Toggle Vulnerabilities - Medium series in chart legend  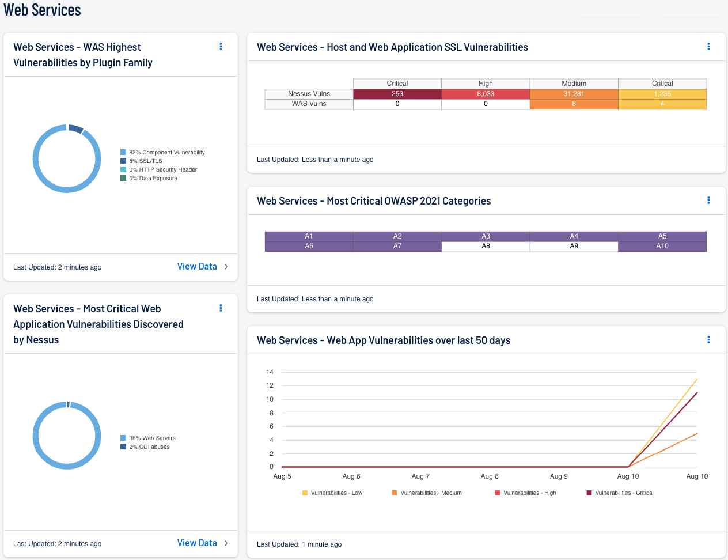click(x=427, y=493)
